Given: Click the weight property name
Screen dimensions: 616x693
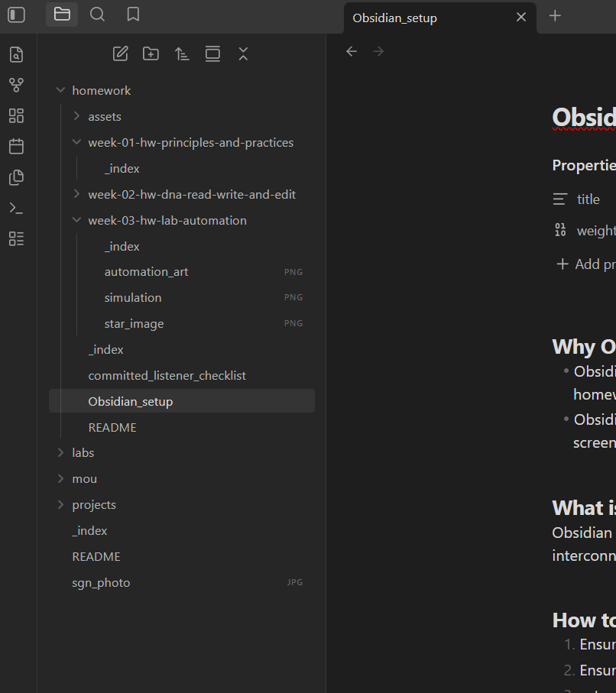Looking at the screenshot, I should (x=596, y=231).
